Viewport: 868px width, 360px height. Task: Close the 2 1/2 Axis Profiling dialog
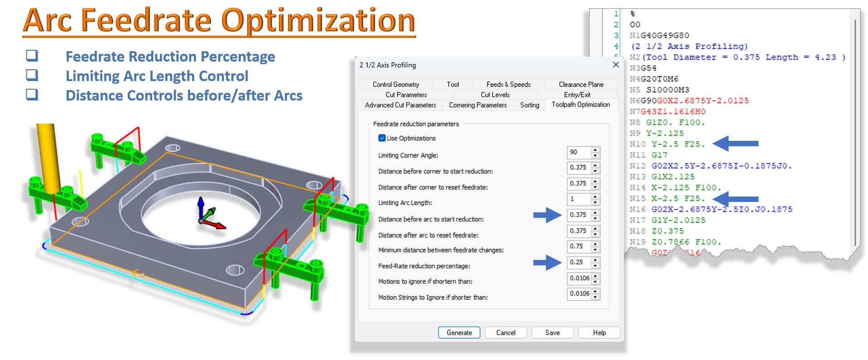point(615,65)
